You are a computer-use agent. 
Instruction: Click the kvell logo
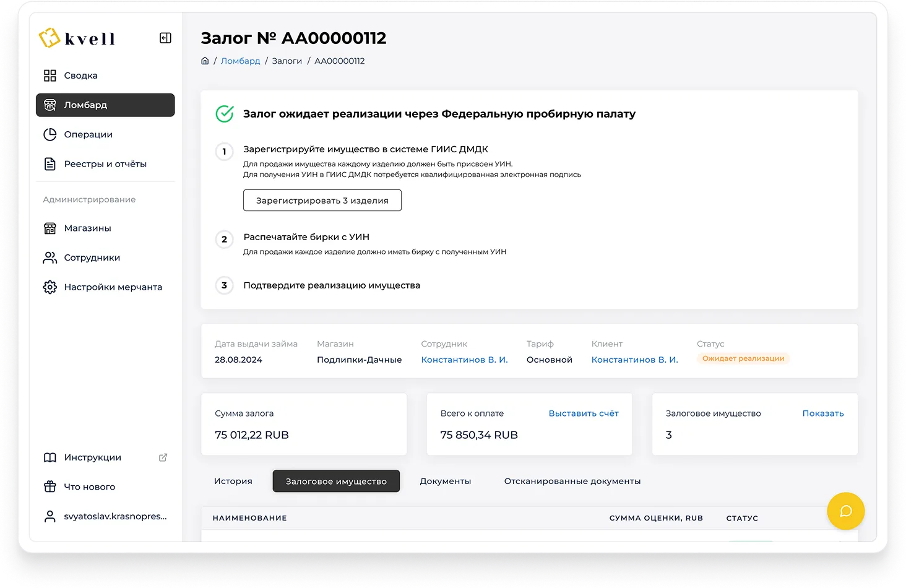pos(77,38)
